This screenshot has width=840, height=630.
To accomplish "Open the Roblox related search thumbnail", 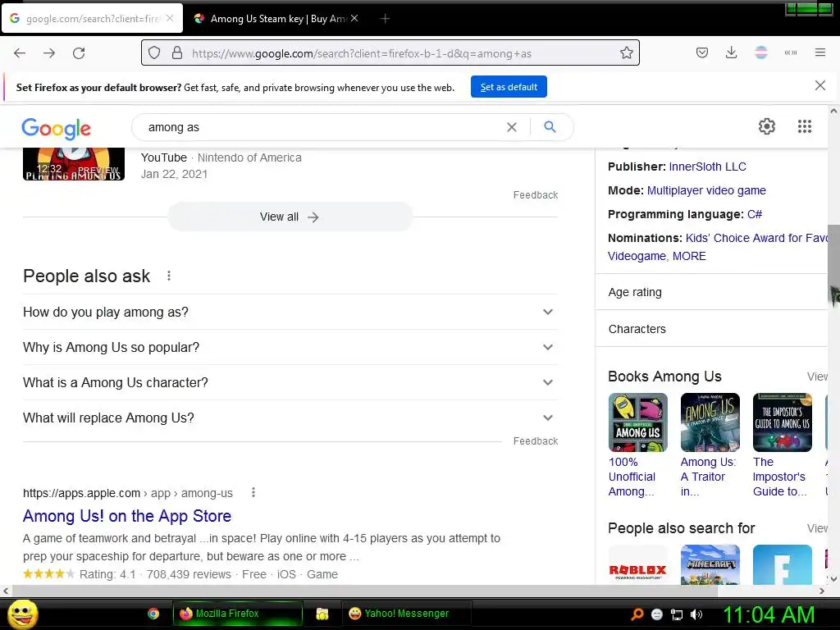I will tap(638, 565).
